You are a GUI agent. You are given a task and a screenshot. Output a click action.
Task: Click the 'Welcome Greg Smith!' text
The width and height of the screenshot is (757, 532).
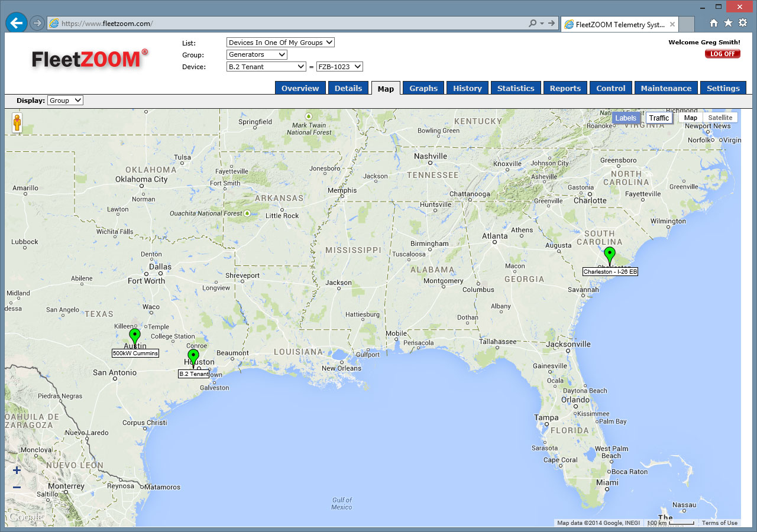coord(704,43)
